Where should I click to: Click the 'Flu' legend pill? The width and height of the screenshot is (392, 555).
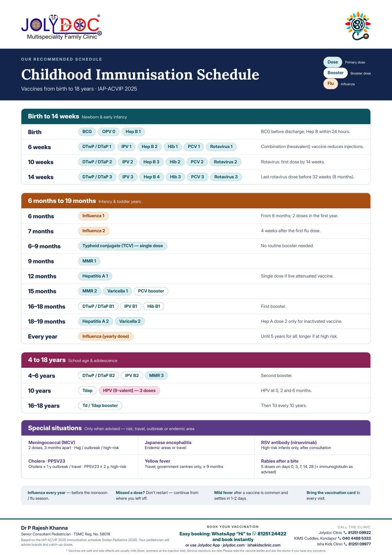click(331, 83)
